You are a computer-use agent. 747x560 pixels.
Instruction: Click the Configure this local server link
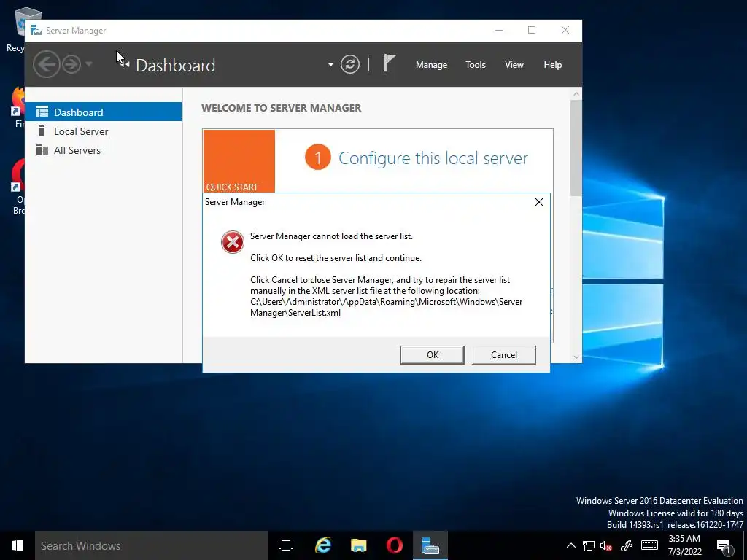(x=433, y=158)
